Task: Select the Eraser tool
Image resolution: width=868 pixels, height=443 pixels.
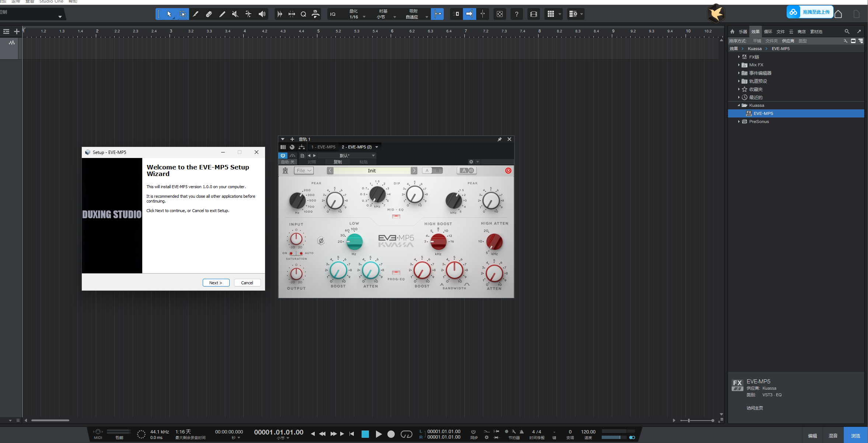Action: tap(209, 14)
